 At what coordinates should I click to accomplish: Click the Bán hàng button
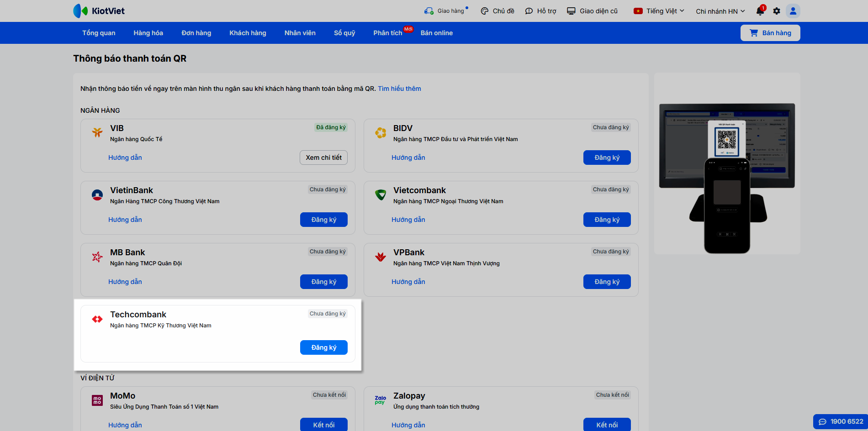click(770, 33)
